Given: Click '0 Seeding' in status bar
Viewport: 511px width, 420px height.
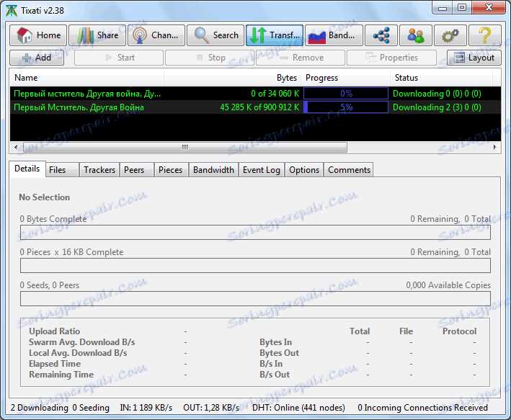Looking at the screenshot, I should pos(91,408).
